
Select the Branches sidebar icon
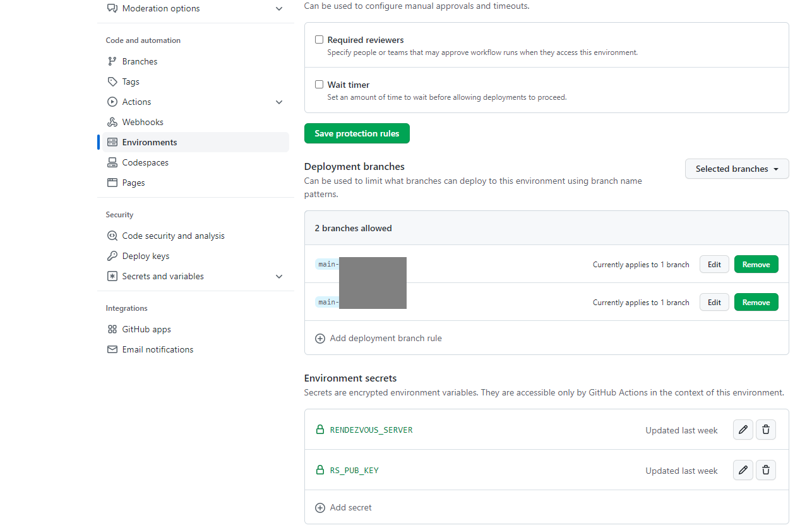point(112,61)
